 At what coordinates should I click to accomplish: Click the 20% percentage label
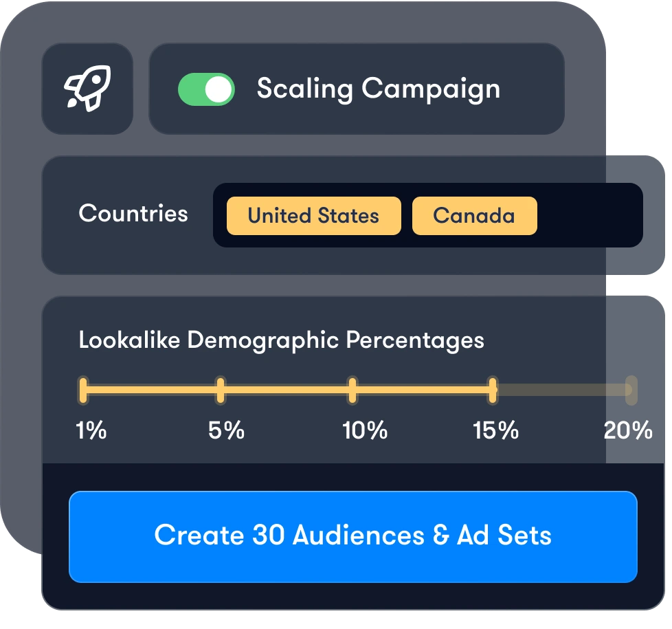(627, 431)
